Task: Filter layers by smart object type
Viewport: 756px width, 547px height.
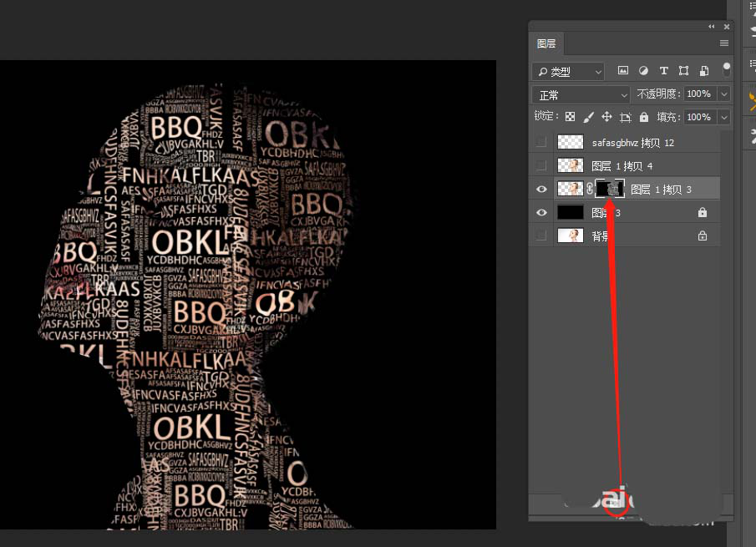Action: coord(704,71)
